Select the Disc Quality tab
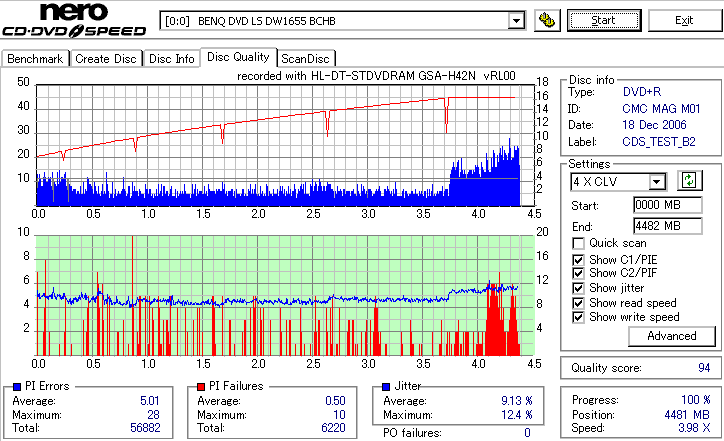 tap(238, 57)
